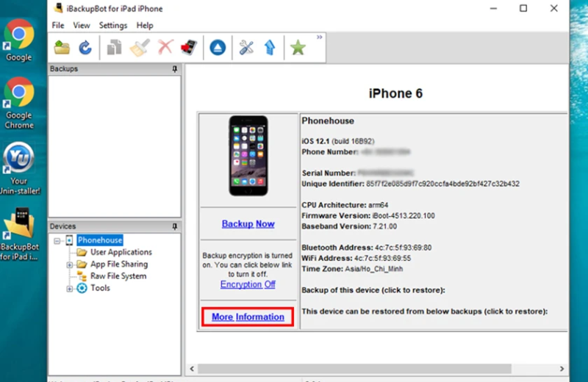The image size is (588, 382).
Task: Open the Help menu
Action: point(145,26)
